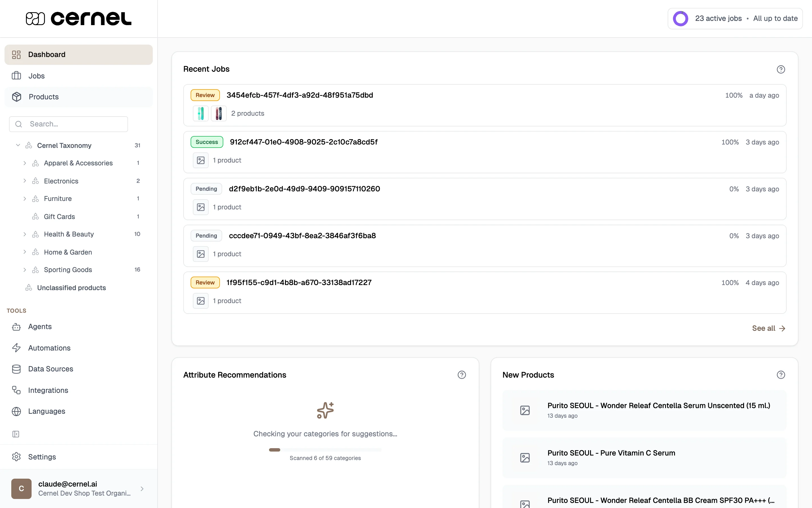
Task: Expand Sporting Goods category
Action: pyautogui.click(x=25, y=270)
